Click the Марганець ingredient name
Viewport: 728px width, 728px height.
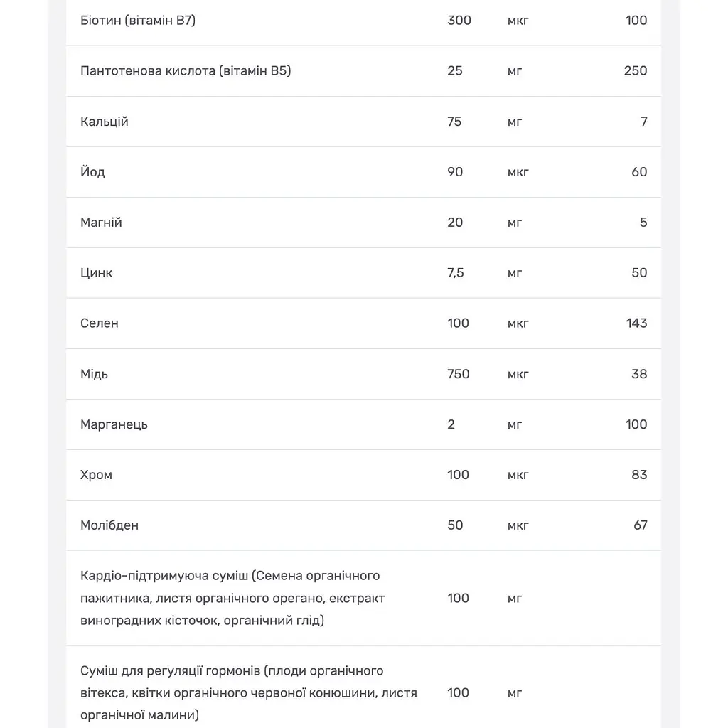114,424
